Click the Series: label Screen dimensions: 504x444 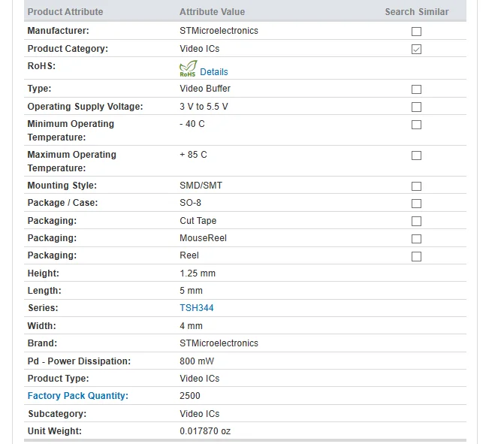click(x=43, y=308)
